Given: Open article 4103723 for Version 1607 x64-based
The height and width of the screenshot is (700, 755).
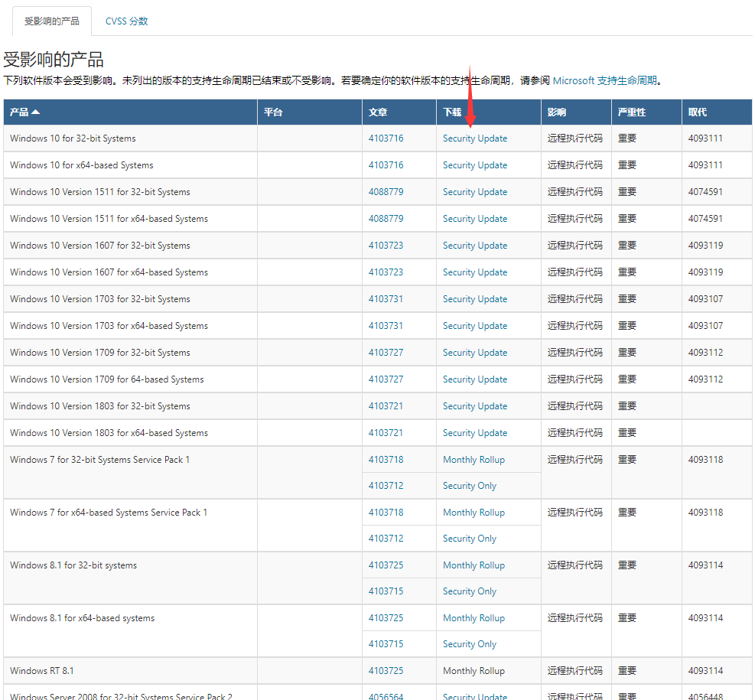Looking at the screenshot, I should 386,272.
